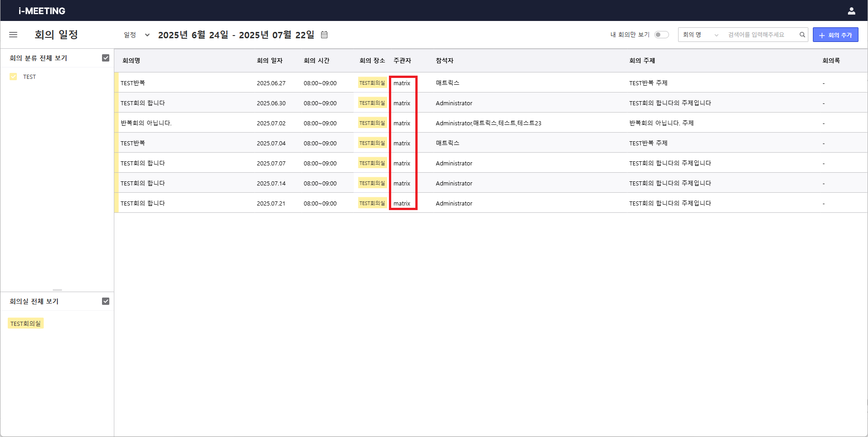Uncheck the TEST category checkbox
The width and height of the screenshot is (868, 437).
13,77
